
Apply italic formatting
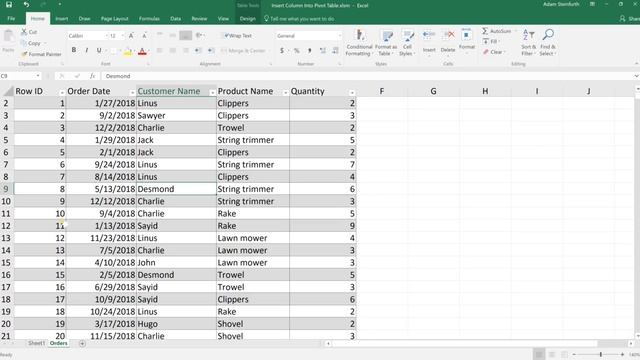(x=87, y=50)
